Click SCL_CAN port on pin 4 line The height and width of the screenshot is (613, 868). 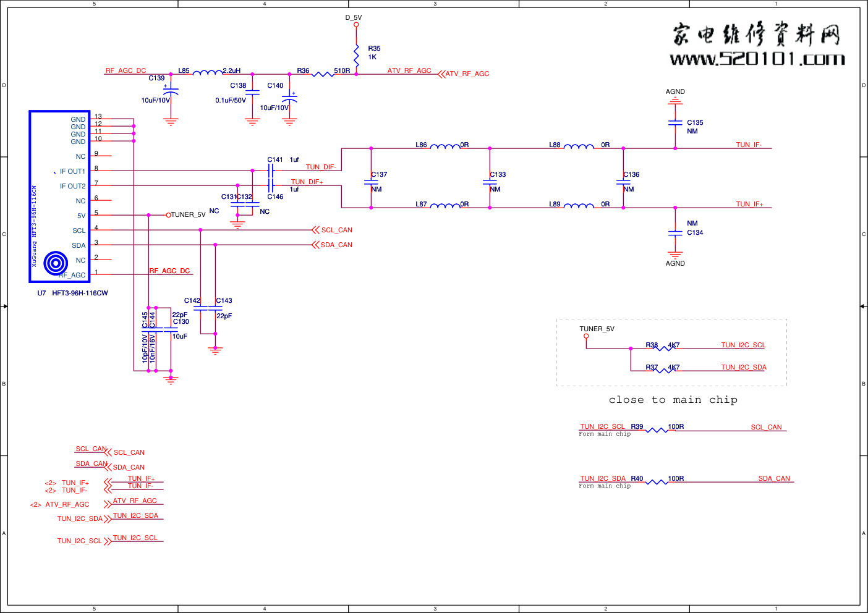pyautogui.click(x=333, y=230)
